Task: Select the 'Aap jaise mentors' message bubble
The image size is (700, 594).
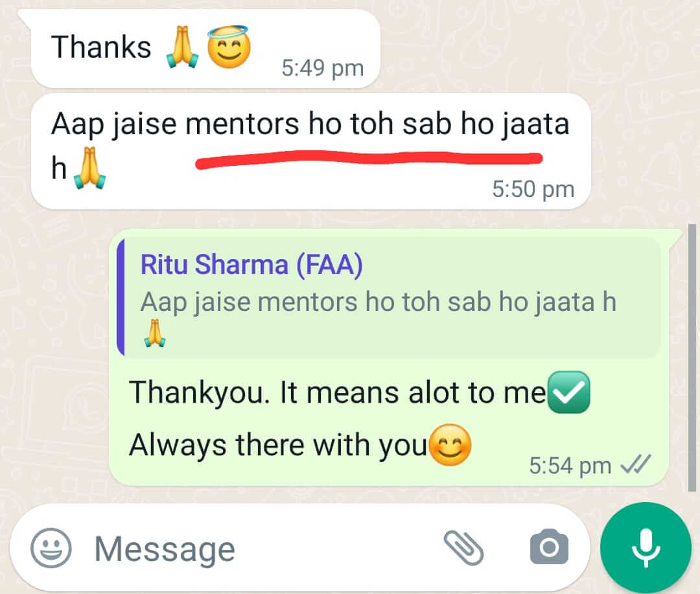Action: click(311, 152)
